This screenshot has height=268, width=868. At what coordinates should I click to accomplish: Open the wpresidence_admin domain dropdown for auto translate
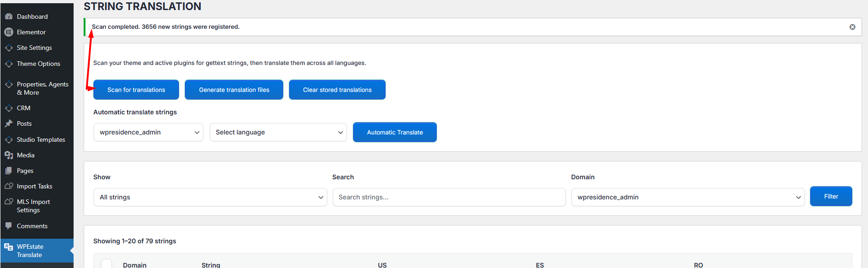pos(148,132)
